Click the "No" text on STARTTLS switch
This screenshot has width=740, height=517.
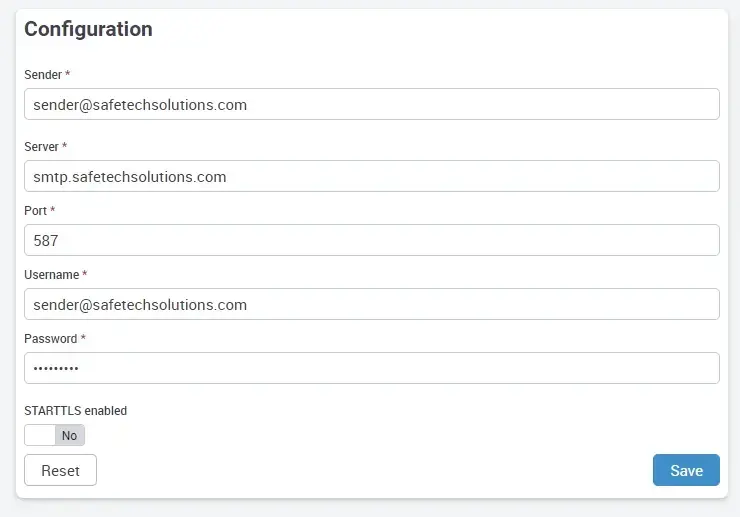point(69,435)
